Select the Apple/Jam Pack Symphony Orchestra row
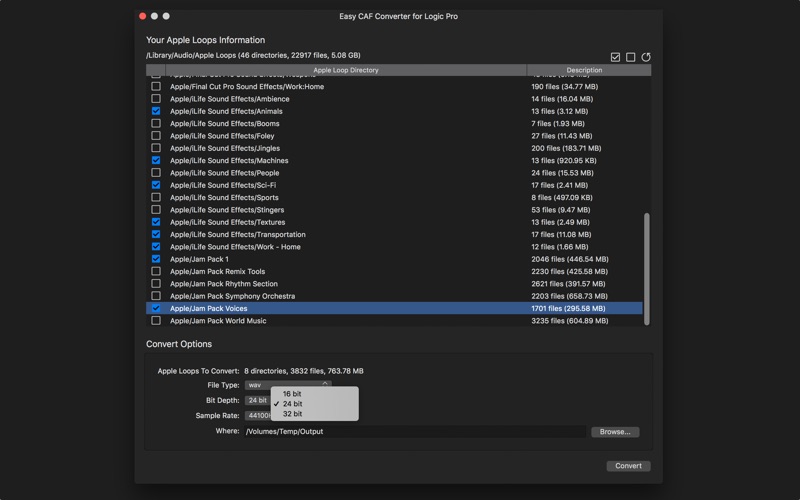This screenshot has width=800, height=500. pos(394,296)
